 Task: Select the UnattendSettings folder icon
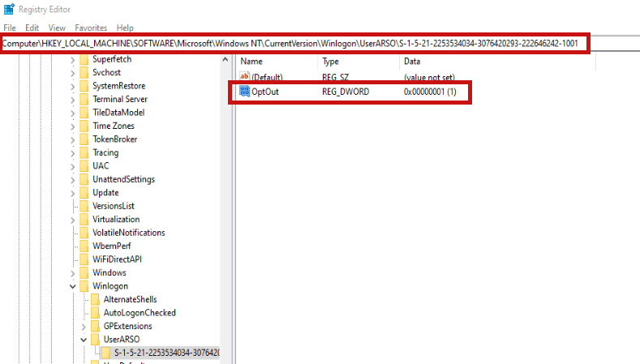[84, 179]
